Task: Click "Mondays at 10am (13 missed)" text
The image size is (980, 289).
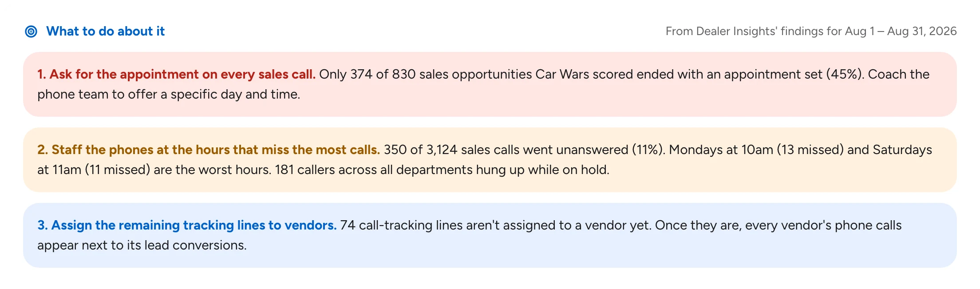Action: [x=756, y=150]
